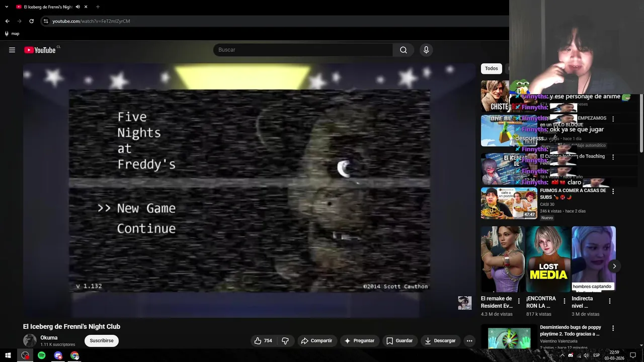This screenshot has height=362, width=644.
Task: Click the Valentino Valenzuela channel name
Action: [558, 341]
